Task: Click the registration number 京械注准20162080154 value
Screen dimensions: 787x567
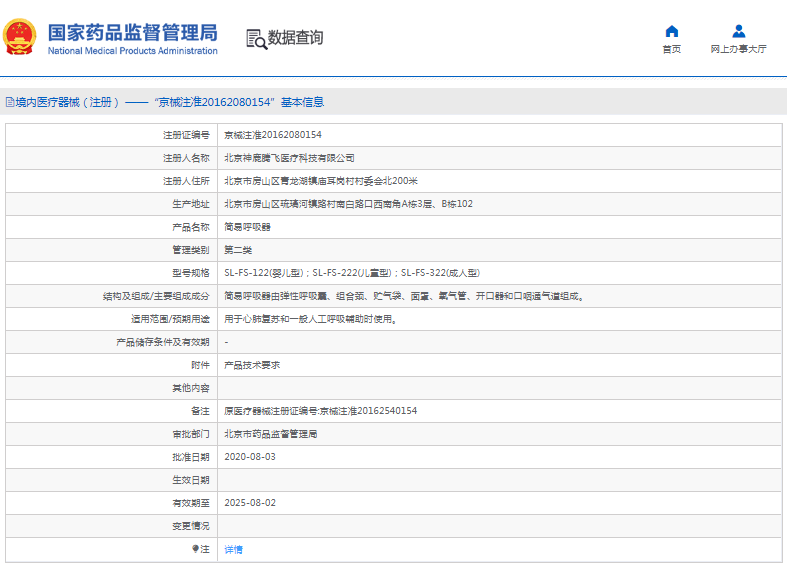Action: (x=272, y=135)
